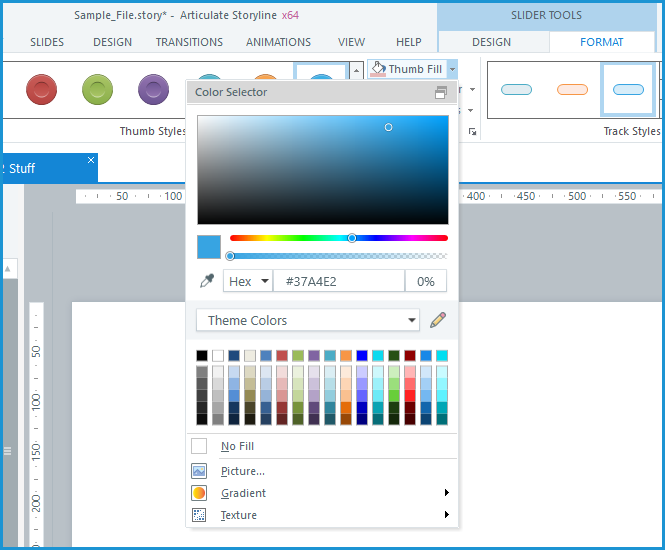Expand the Gradient submenu arrow
The height and width of the screenshot is (550, 665).
pyautogui.click(x=446, y=492)
